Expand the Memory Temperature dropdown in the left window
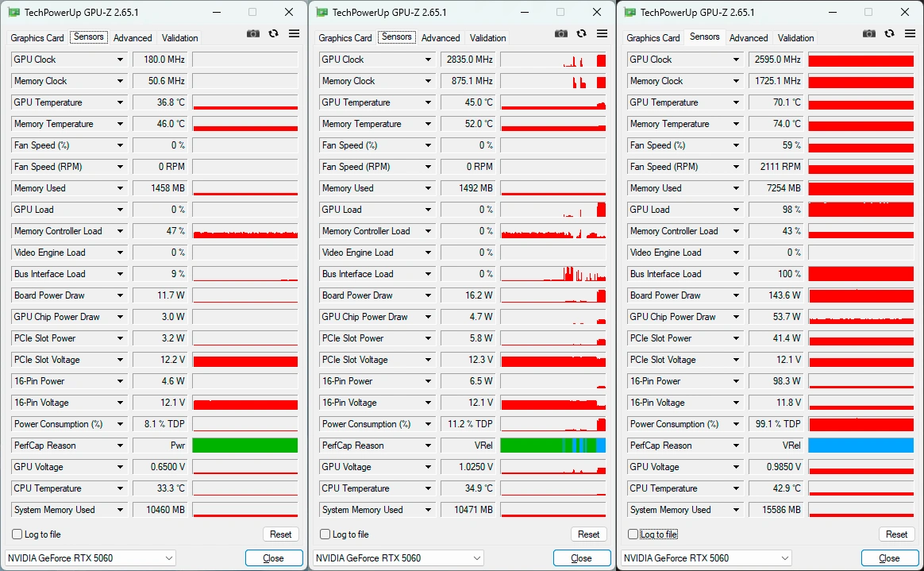The image size is (924, 571). (120, 125)
